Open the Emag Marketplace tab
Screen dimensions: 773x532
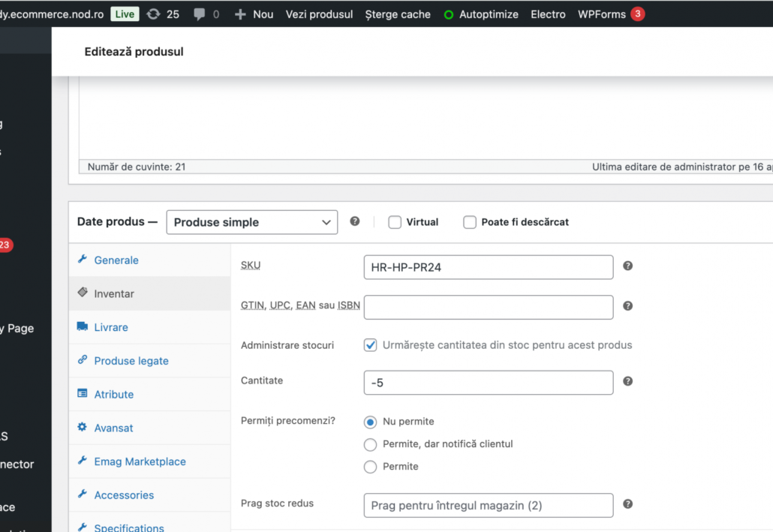[150, 461]
